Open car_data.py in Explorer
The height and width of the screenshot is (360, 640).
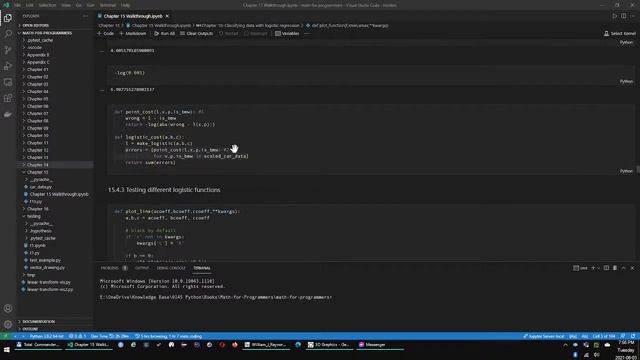pos(41,187)
